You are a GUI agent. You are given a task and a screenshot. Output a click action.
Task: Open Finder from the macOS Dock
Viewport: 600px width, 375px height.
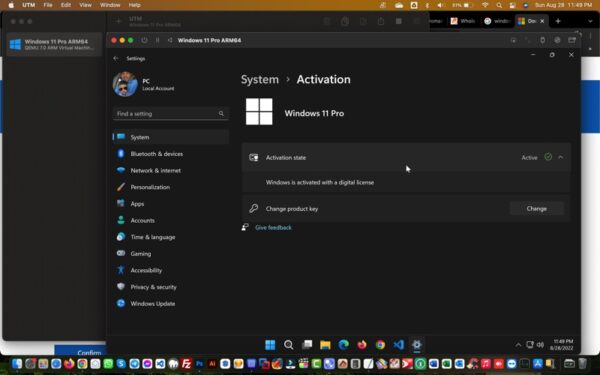[17, 364]
